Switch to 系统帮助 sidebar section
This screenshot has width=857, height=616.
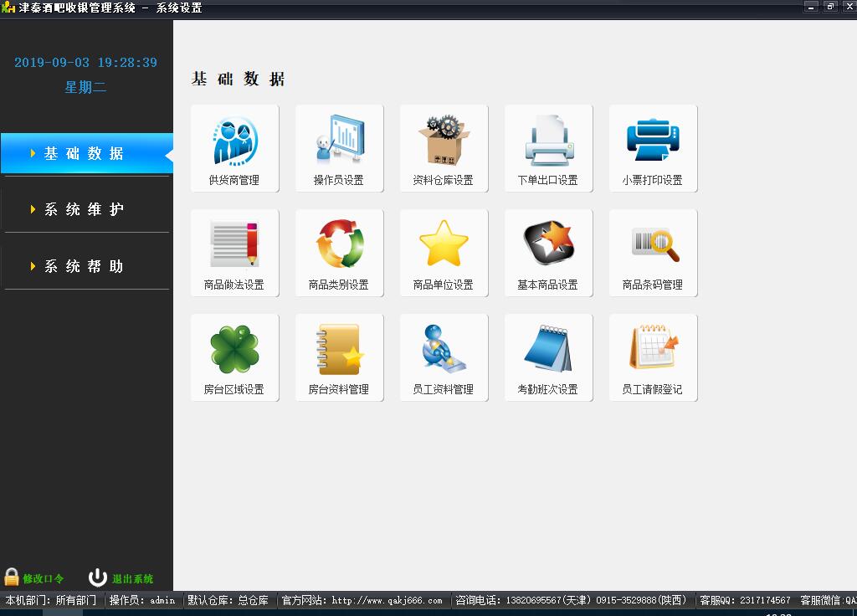click(x=85, y=266)
